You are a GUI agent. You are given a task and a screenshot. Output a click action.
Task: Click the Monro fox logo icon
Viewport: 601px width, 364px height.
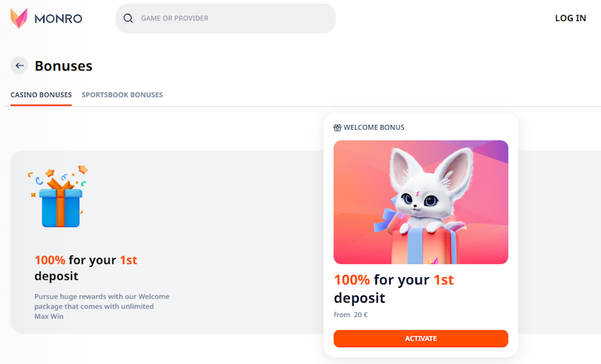click(19, 18)
